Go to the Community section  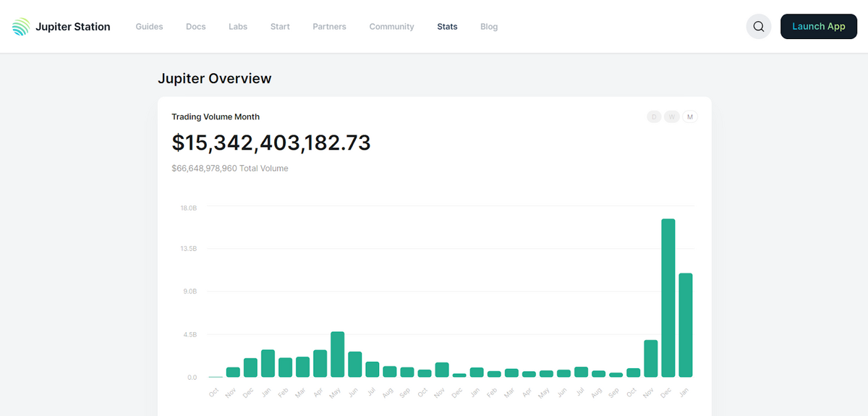pos(391,27)
